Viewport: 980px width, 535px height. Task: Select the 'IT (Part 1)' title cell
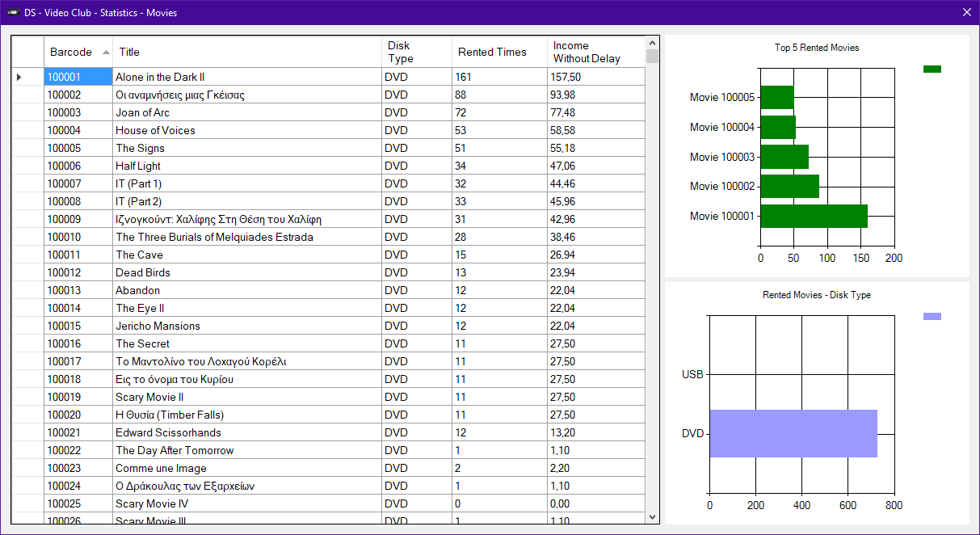247,183
